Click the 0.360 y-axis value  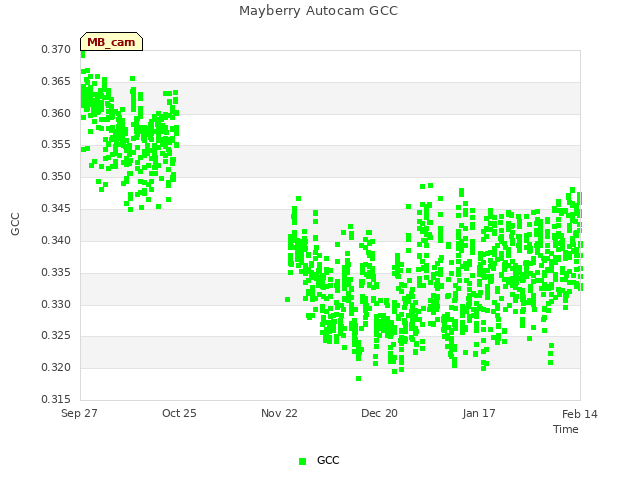point(56,113)
